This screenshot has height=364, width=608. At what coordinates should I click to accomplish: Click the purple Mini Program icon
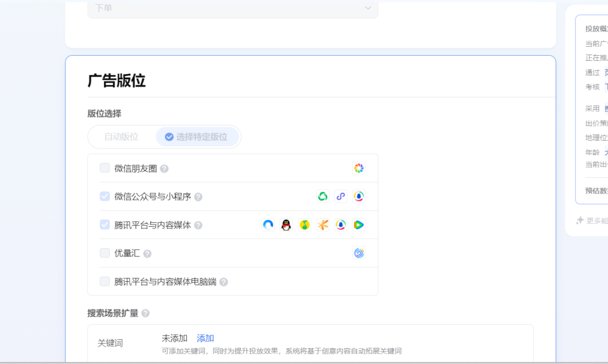pos(341,196)
